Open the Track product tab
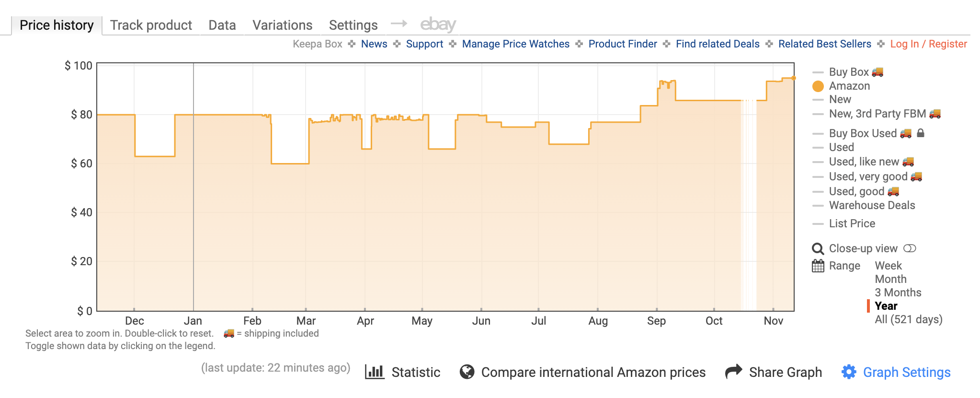The width and height of the screenshot is (980, 398). [151, 24]
